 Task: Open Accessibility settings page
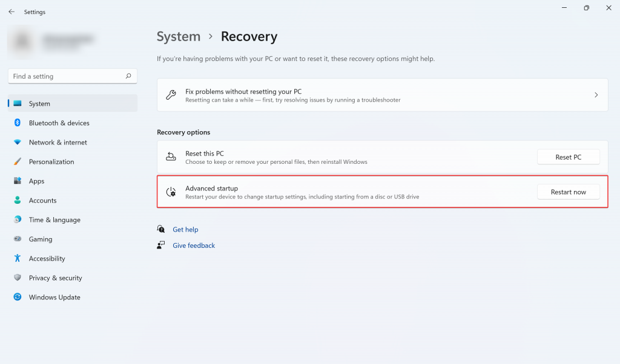pyautogui.click(x=73, y=258)
